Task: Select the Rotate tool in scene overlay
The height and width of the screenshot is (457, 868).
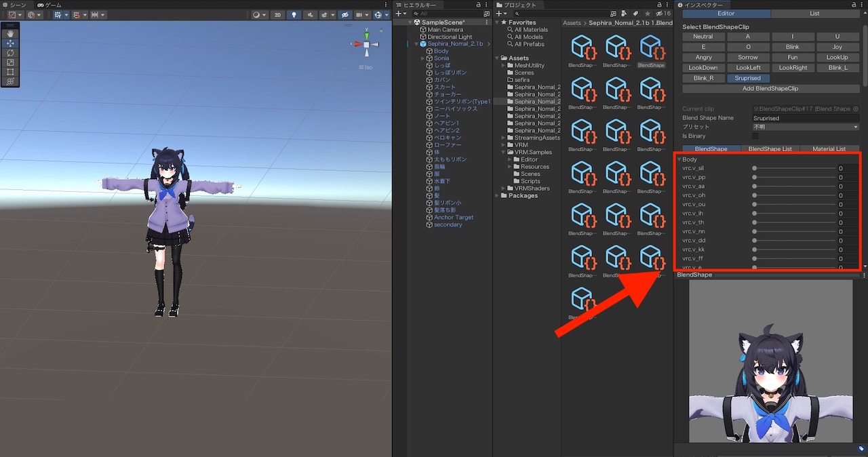Action: (10, 53)
